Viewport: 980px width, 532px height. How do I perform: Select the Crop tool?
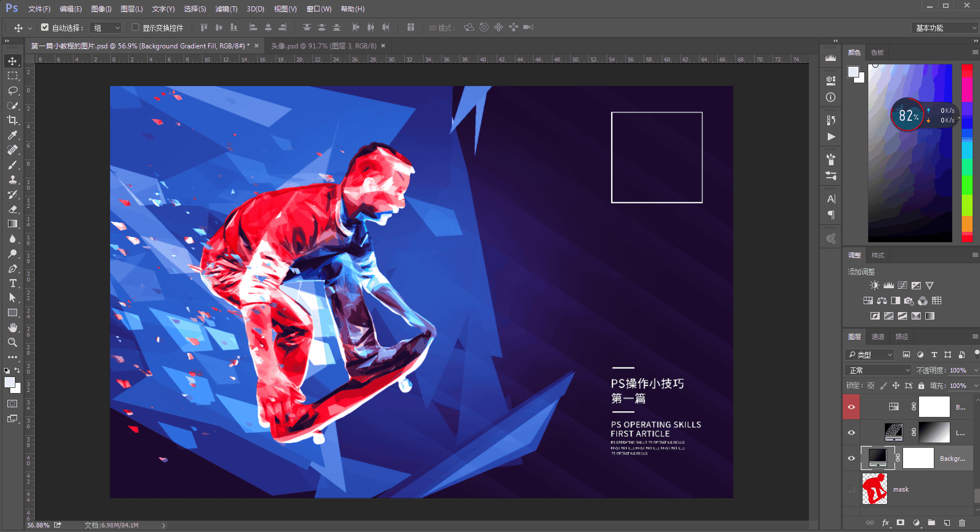[x=13, y=120]
